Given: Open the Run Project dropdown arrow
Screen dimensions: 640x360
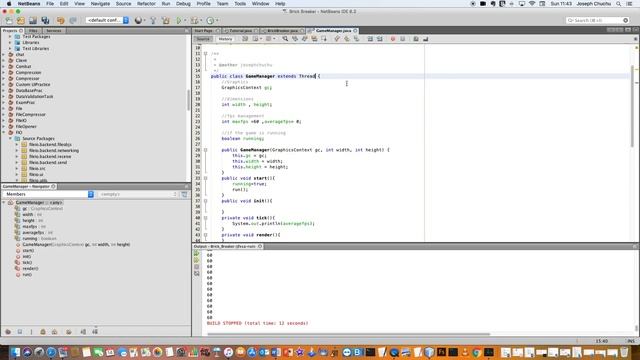Looking at the screenshot, I should (x=185, y=20).
